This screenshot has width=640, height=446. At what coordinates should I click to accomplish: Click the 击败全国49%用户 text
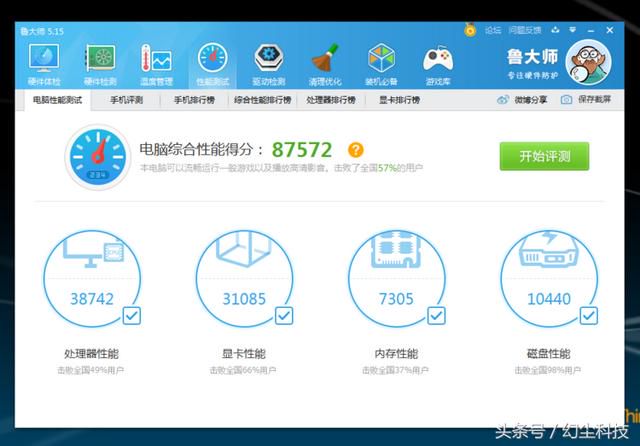pos(91,370)
